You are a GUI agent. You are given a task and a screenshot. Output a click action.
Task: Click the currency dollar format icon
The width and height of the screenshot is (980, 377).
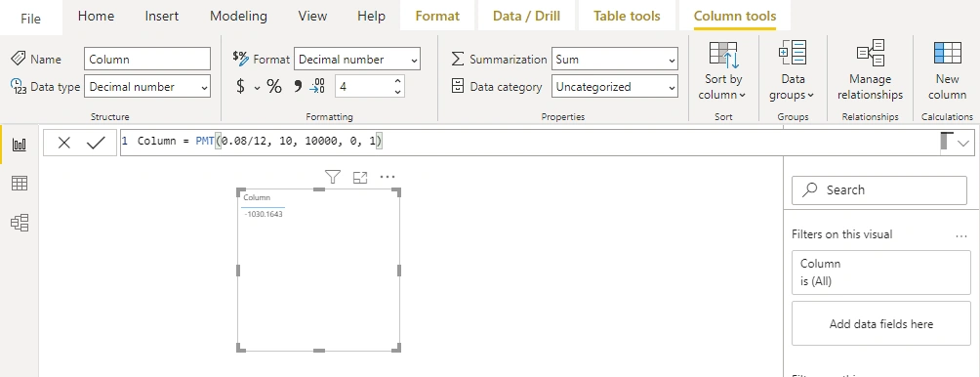pyautogui.click(x=241, y=86)
